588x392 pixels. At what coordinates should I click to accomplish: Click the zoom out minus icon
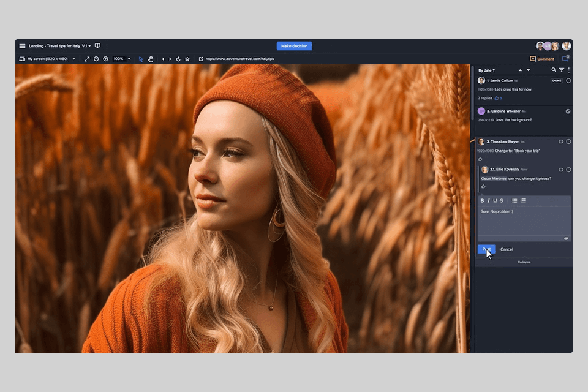point(96,59)
